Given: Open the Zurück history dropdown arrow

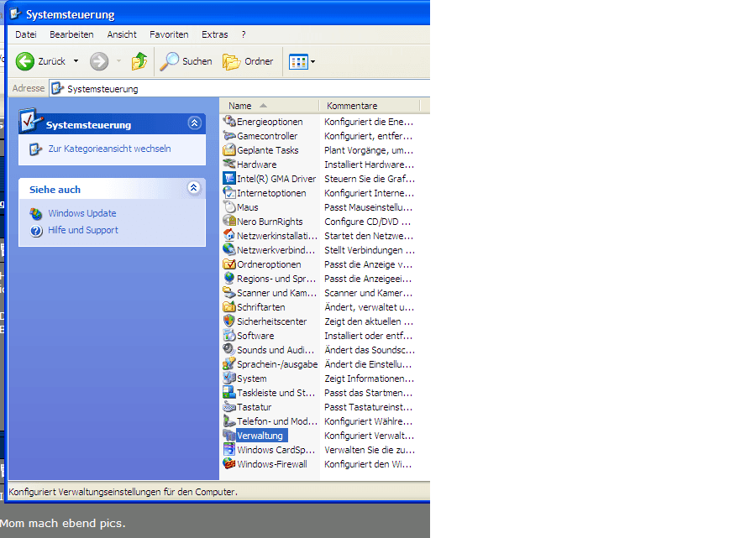Looking at the screenshot, I should tap(76, 61).
